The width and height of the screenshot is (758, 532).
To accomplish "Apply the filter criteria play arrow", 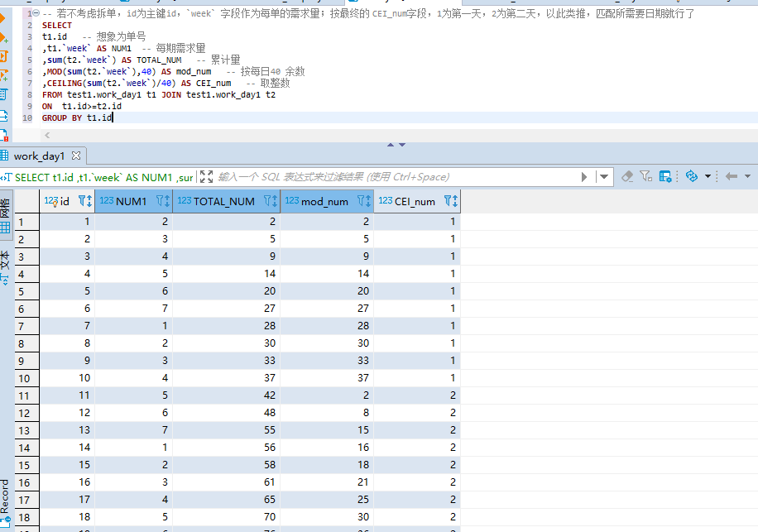I will [584, 177].
